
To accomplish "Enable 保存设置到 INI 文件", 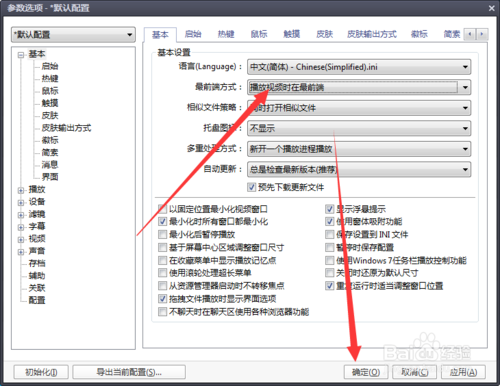I will (329, 234).
